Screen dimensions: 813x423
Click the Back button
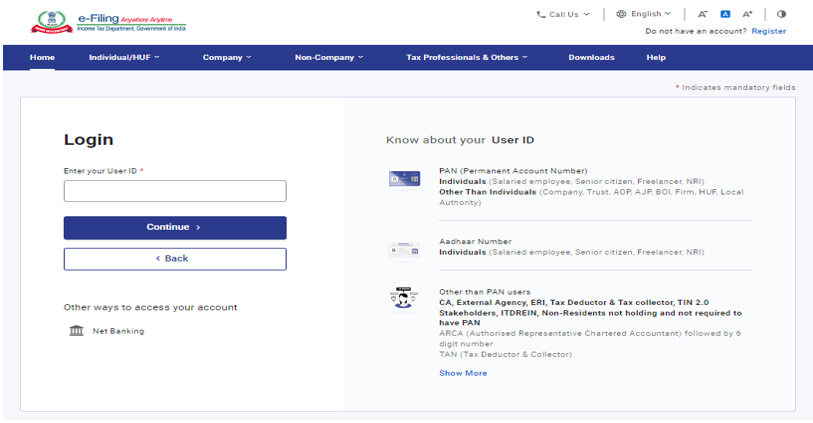click(175, 259)
